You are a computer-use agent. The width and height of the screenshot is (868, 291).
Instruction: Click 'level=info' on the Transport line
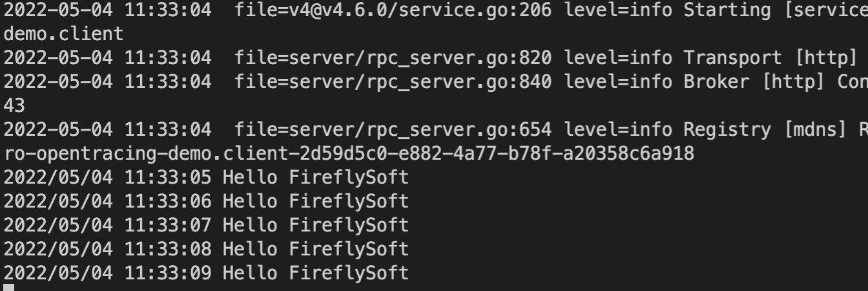(619, 58)
